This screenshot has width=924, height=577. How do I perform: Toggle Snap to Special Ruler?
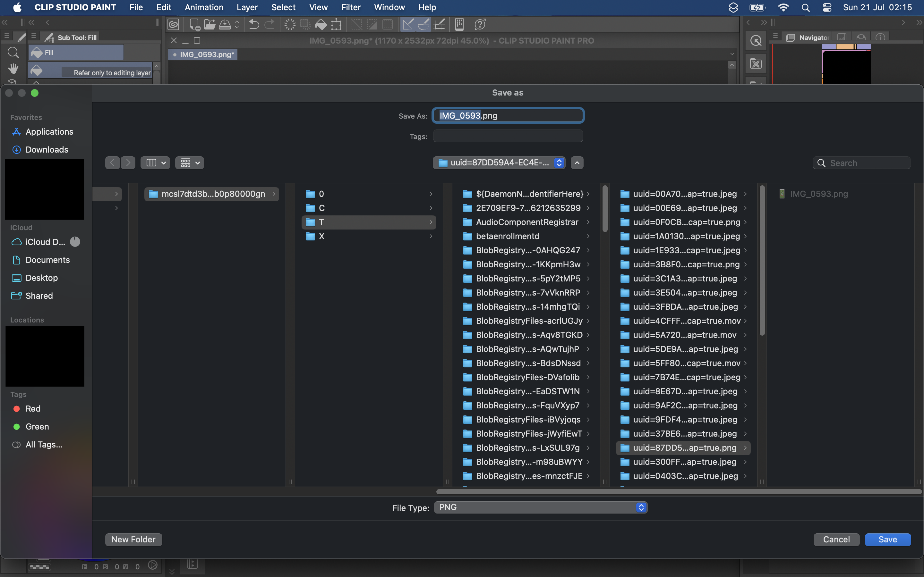(424, 24)
